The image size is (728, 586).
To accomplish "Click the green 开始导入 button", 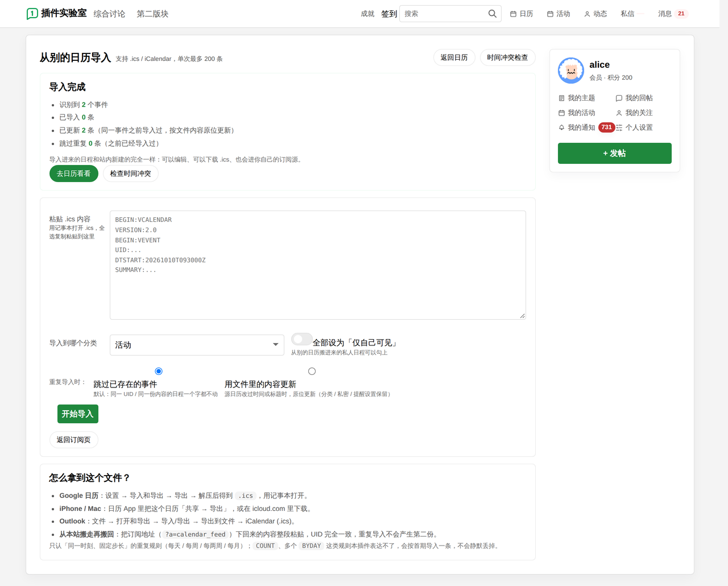I will click(x=78, y=414).
